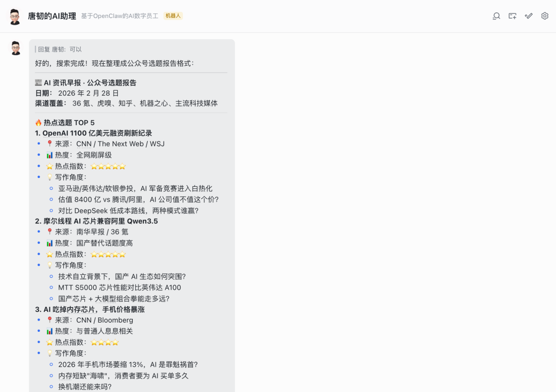Click the location pin emoji before 来源
The height and width of the screenshot is (392, 556).
coord(48,144)
